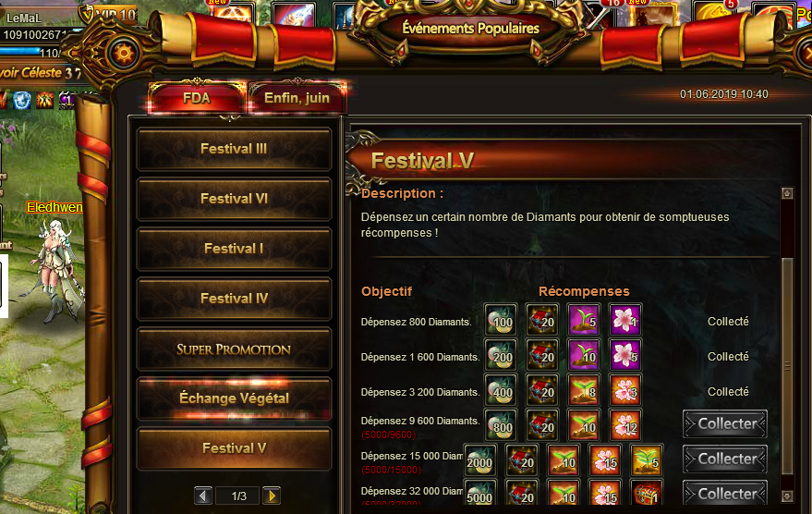Click the red chest reward in 3 200 row

[x=542, y=390]
